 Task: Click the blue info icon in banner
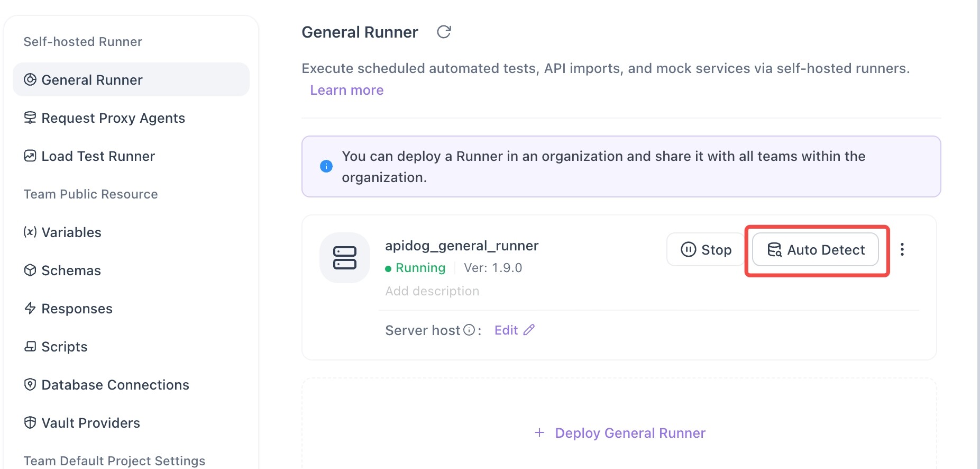pyautogui.click(x=326, y=166)
